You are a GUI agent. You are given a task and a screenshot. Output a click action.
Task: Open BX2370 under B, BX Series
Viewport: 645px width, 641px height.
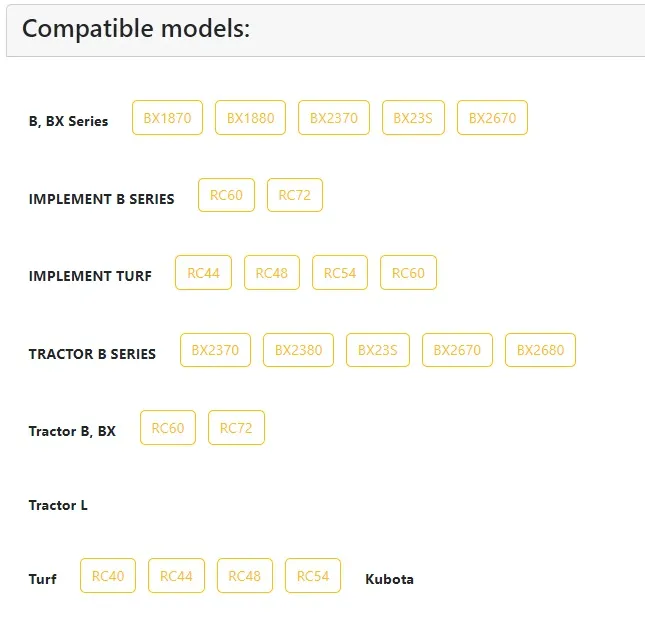[334, 118]
